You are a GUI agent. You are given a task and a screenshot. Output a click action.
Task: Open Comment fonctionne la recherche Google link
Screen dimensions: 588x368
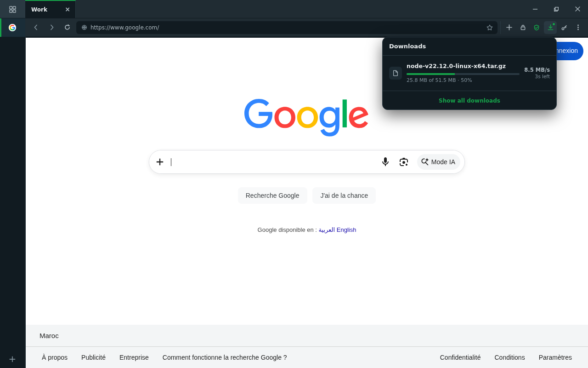225,357
